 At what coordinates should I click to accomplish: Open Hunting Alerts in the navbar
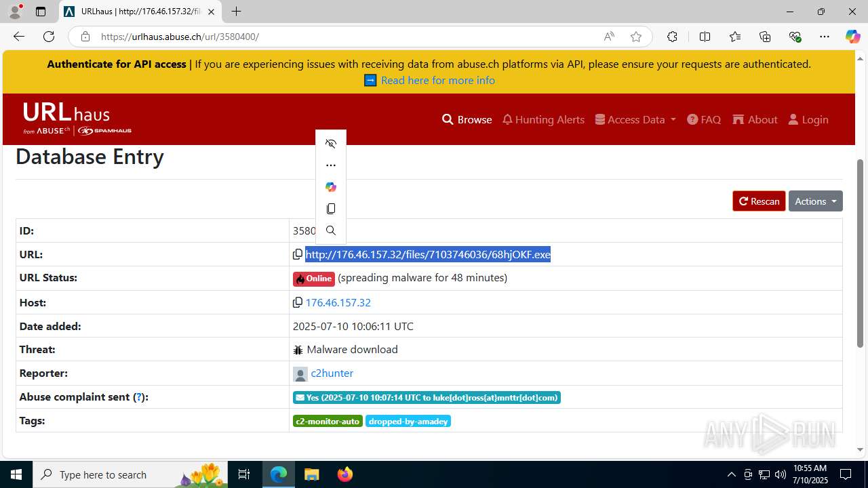[543, 119]
